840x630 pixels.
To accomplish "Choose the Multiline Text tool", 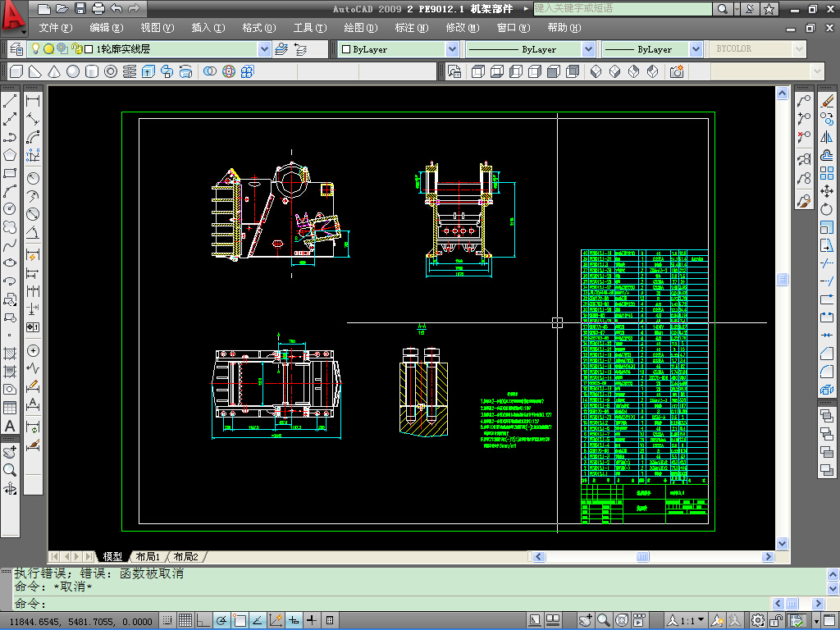I will (10, 426).
